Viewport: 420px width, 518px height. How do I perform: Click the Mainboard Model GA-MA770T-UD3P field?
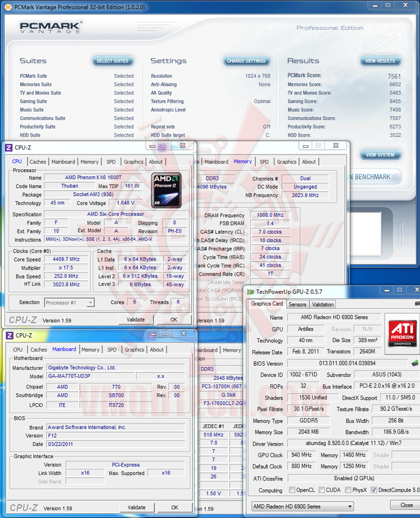coord(90,376)
